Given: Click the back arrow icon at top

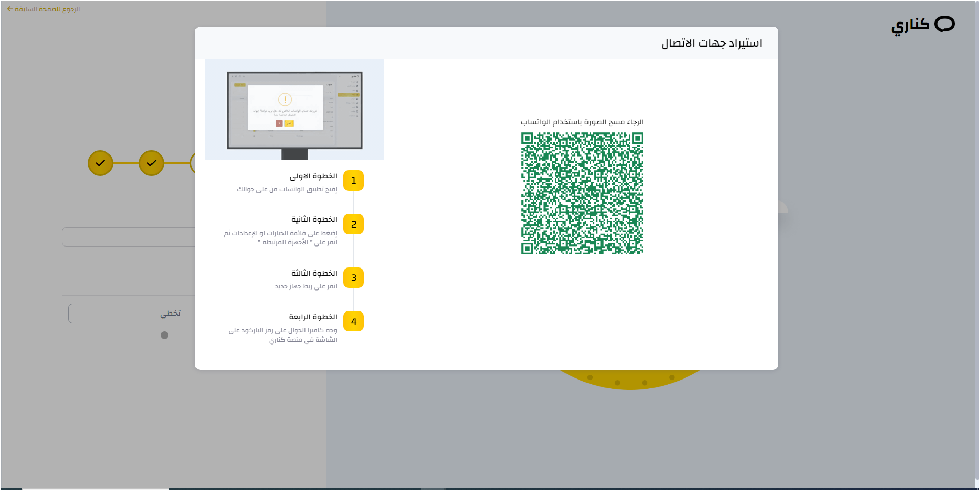Looking at the screenshot, I should coord(10,9).
